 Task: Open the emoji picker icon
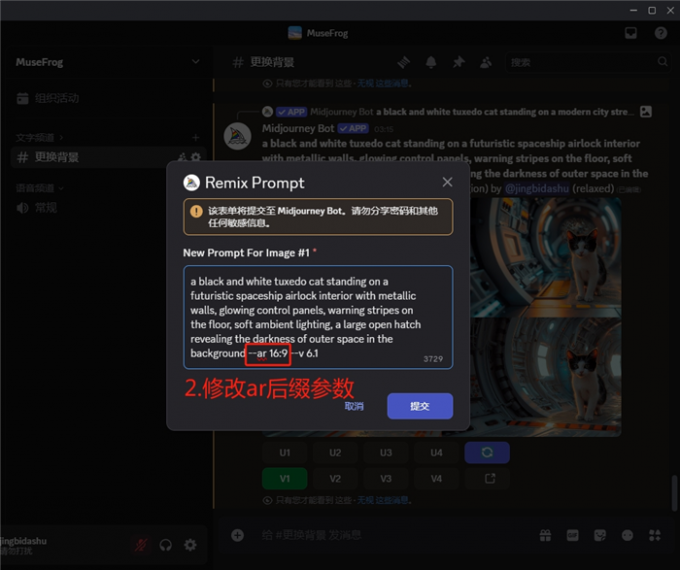click(x=627, y=535)
